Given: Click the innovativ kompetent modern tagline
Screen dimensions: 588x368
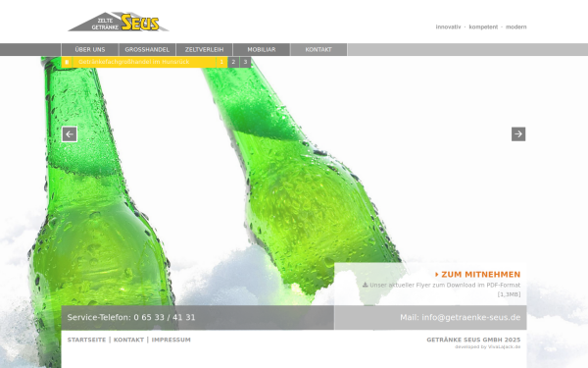Looking at the screenshot, I should pos(481,27).
